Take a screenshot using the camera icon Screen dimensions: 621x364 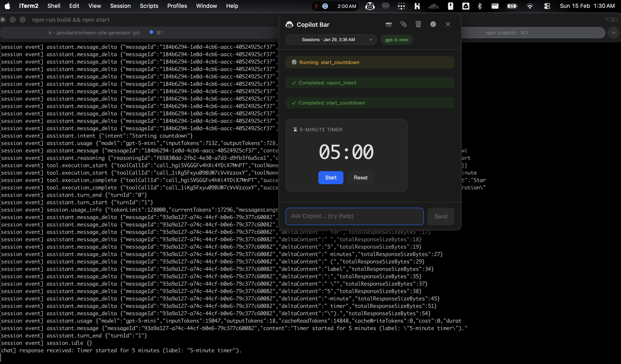pyautogui.click(x=389, y=24)
